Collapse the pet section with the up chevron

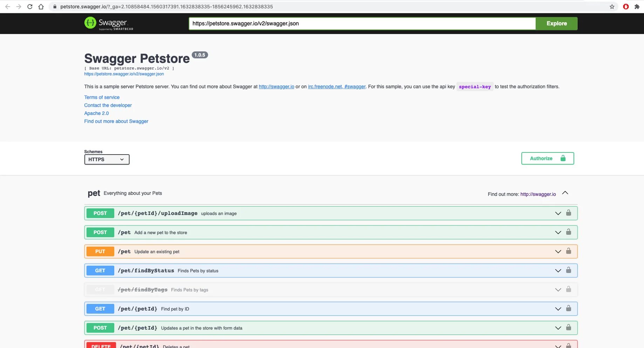click(x=565, y=193)
